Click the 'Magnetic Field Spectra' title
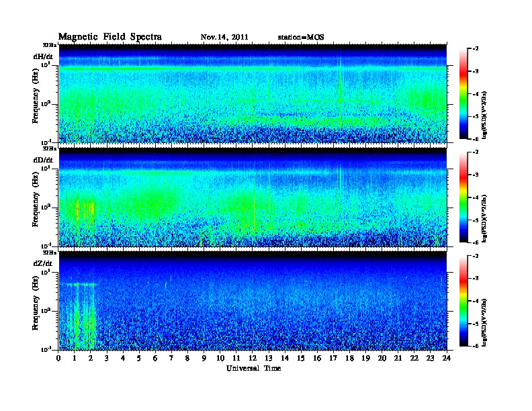 tap(110, 37)
